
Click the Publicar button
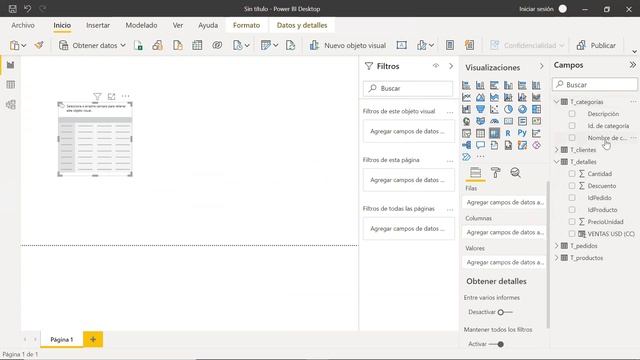596,45
